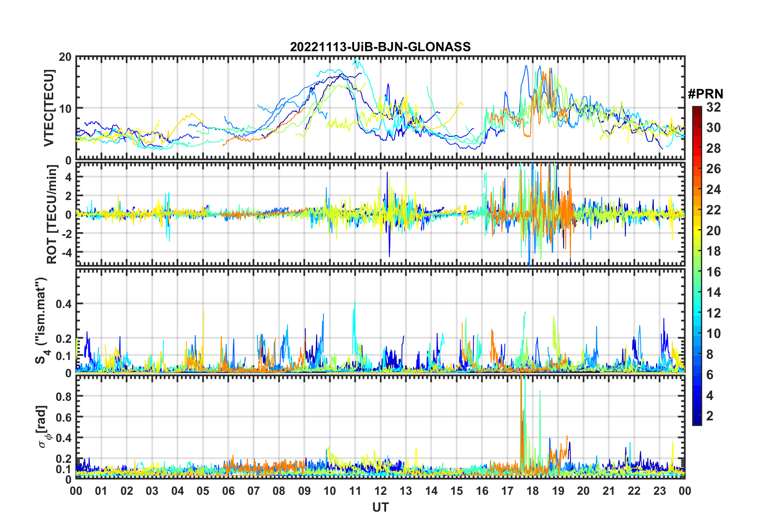Select the "15" hour tick on the UT axis
761x532 pixels.
[x=457, y=491]
